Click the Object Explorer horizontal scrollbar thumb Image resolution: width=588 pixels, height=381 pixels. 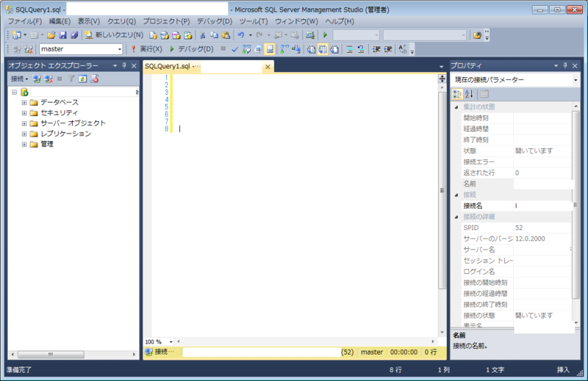(x=51, y=354)
